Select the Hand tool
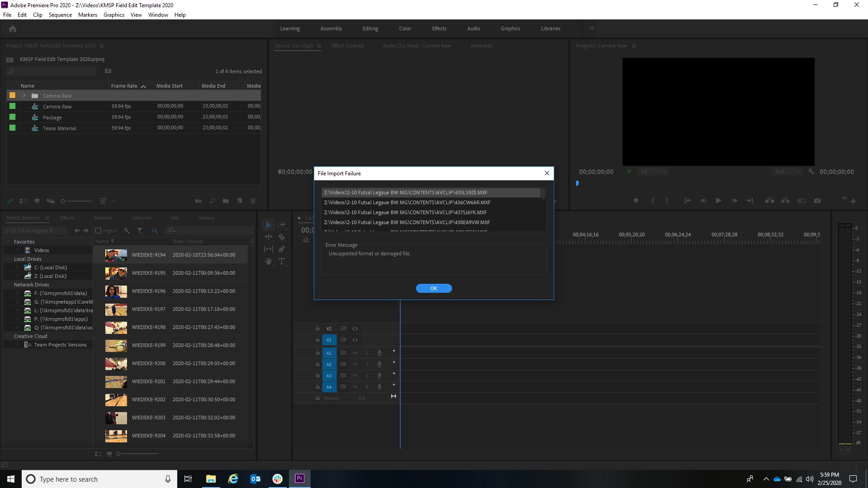 click(x=269, y=261)
